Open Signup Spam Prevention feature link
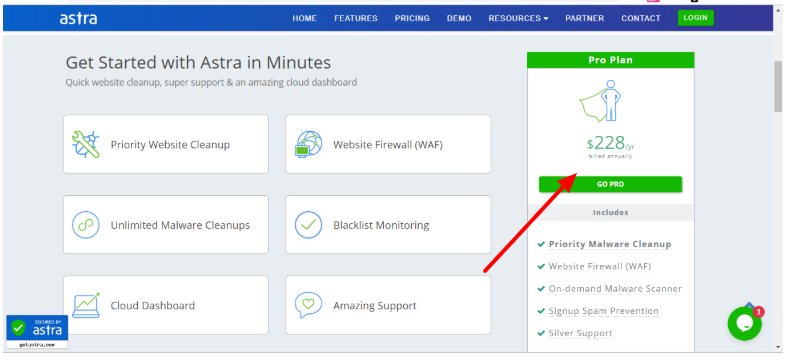This screenshot has height=362, width=793. pos(604,311)
